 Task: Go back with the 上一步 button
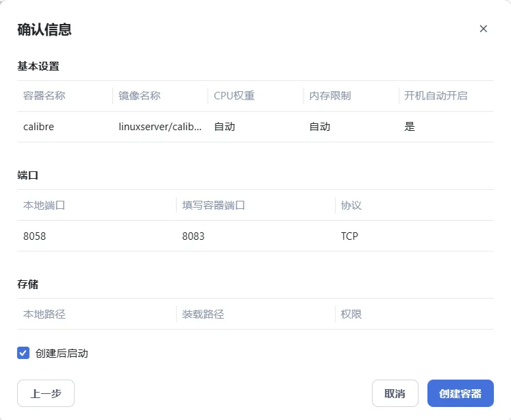pyautogui.click(x=46, y=393)
